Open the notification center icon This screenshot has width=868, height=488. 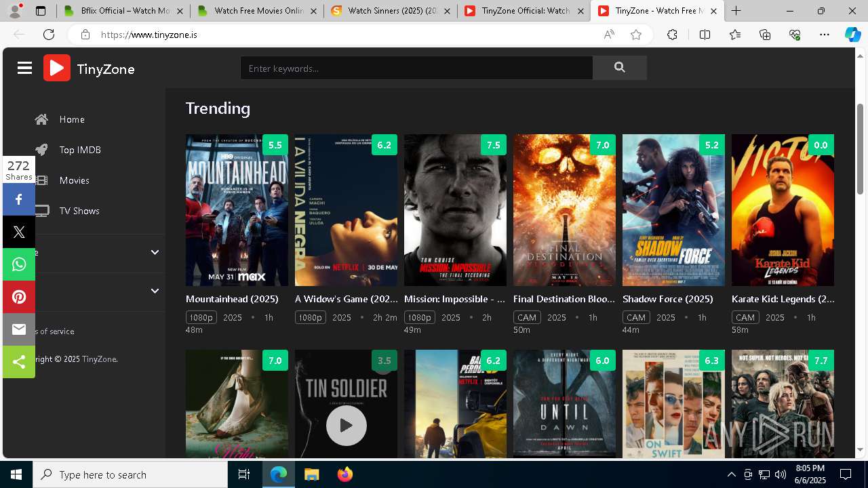point(846,474)
